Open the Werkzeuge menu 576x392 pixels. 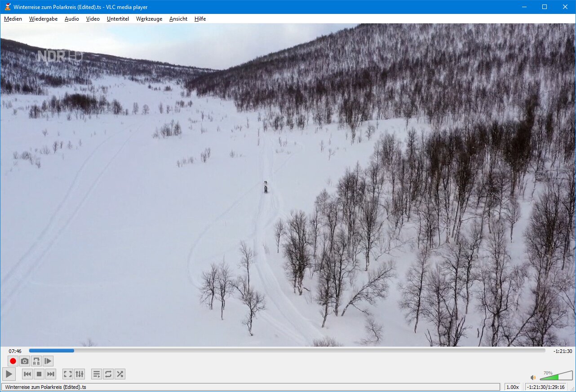tap(149, 19)
